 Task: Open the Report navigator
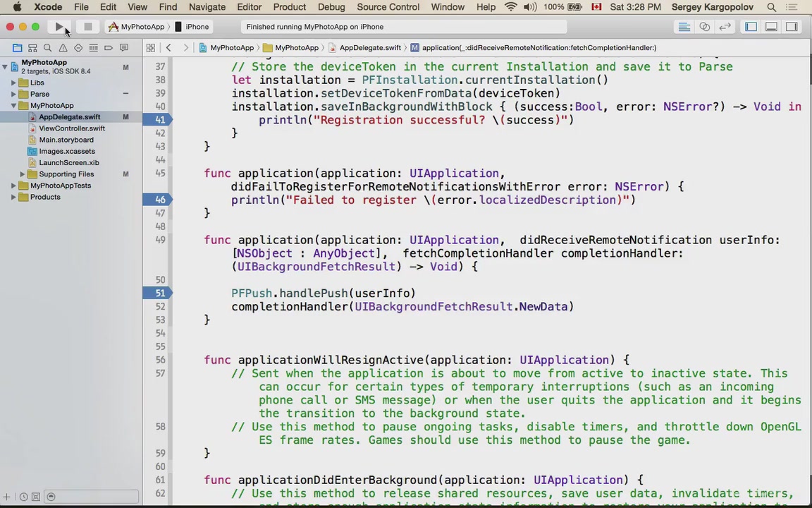(x=124, y=48)
